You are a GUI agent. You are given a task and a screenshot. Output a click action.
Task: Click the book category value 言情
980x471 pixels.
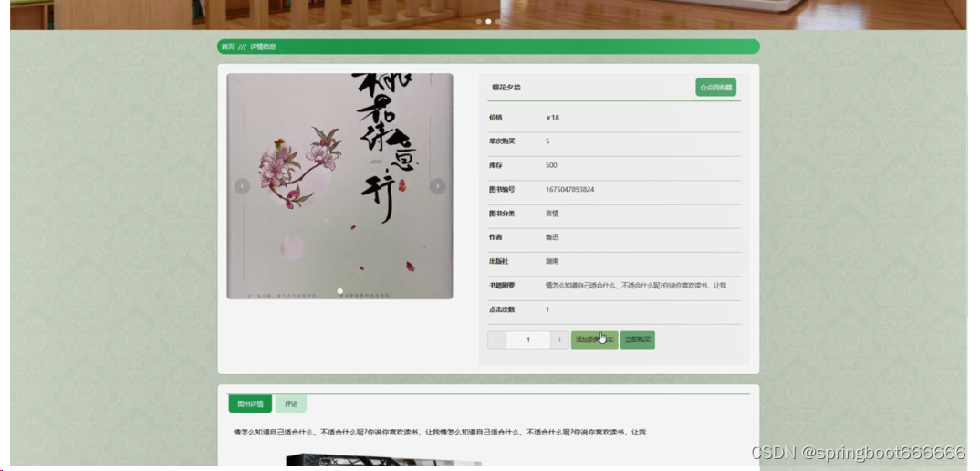click(552, 214)
